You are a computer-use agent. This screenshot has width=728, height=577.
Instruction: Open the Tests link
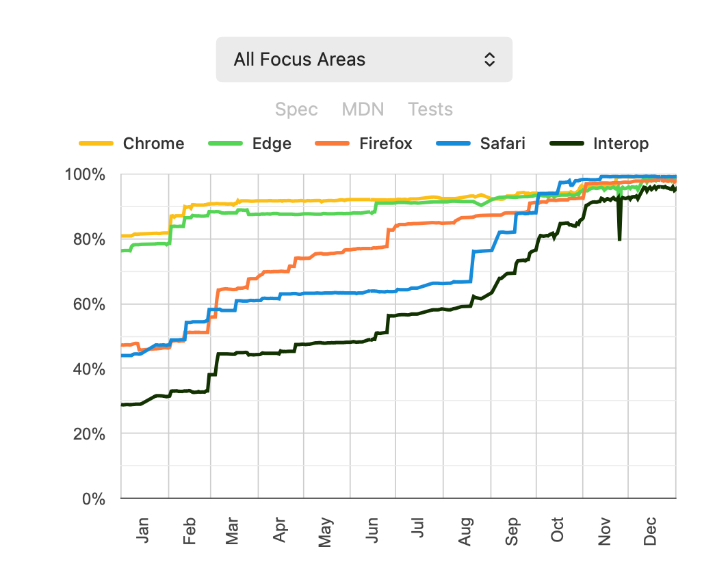pos(430,109)
